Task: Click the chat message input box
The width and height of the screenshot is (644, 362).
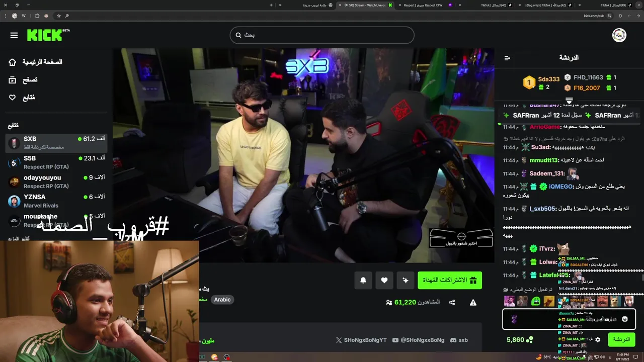Action: (x=569, y=319)
